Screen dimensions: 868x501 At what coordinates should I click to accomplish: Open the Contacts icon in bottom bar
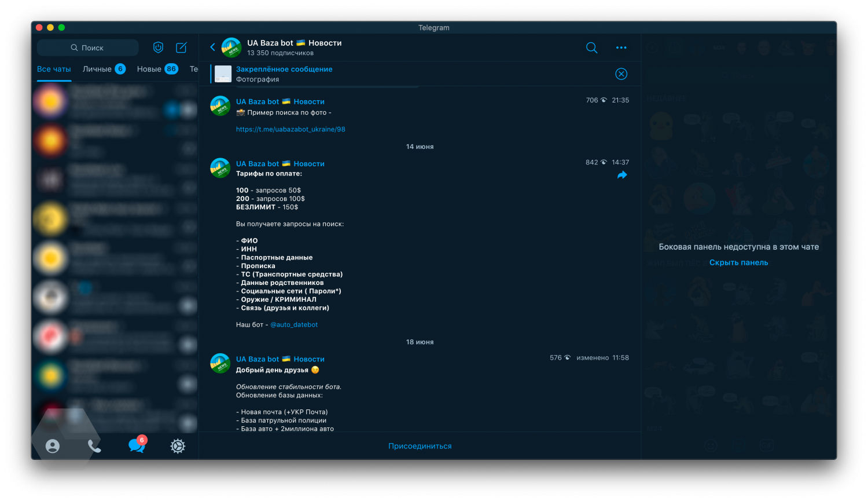point(53,446)
